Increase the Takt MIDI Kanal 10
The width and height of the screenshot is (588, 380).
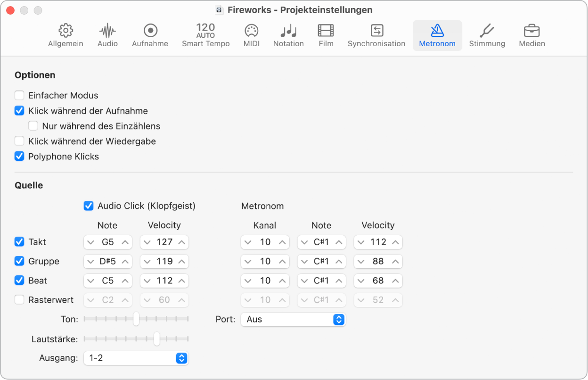283,242
